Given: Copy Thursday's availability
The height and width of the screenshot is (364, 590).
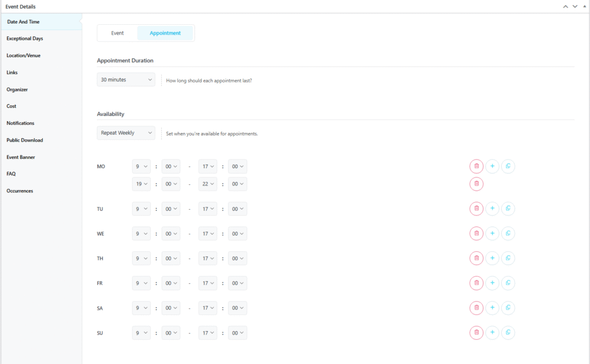Looking at the screenshot, I should click(508, 259).
